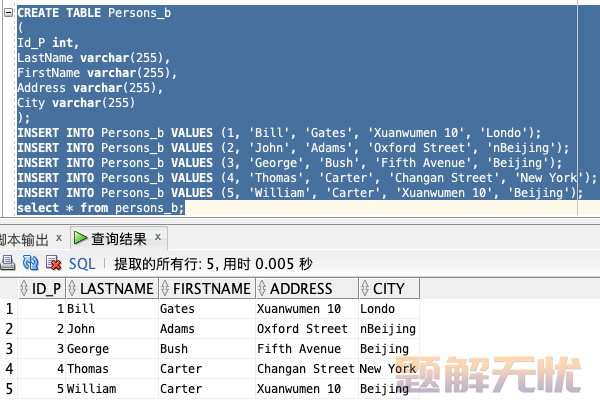Screen dimensions: 600x406
Task: Click the 'Bill' cell in LASTNAME column
Action: [112, 309]
